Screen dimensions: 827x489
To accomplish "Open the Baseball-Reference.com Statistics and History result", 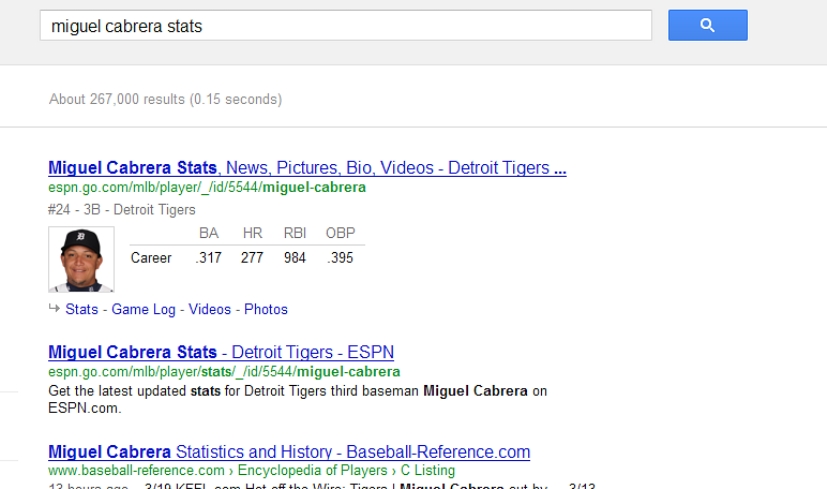I will pos(289,452).
